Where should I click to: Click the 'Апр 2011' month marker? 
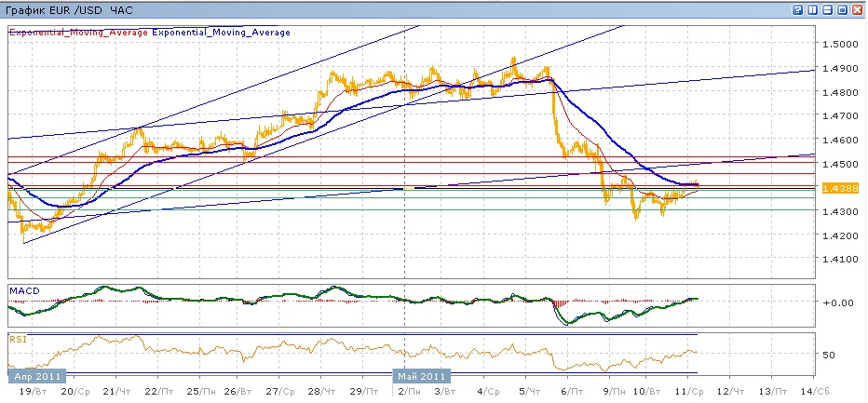[x=37, y=376]
